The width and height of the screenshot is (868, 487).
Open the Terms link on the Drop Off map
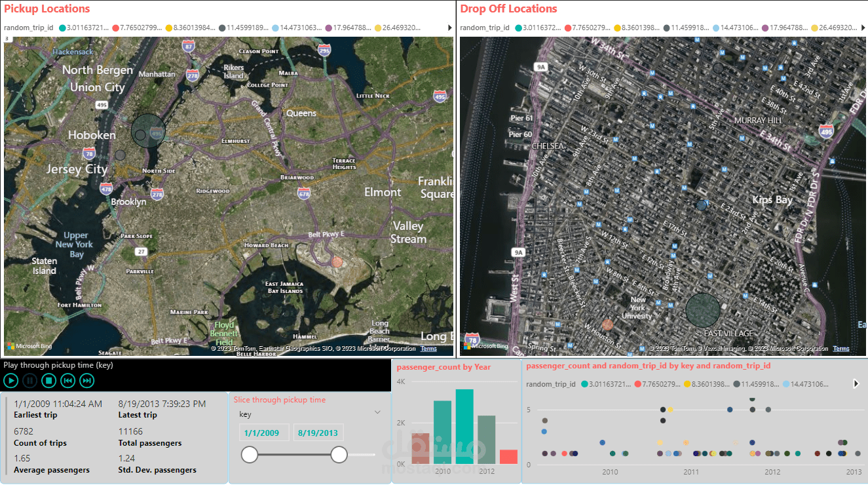[841, 349]
